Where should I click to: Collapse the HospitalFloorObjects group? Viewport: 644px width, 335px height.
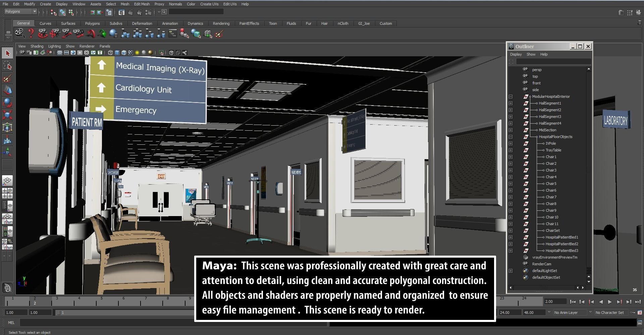[511, 137]
